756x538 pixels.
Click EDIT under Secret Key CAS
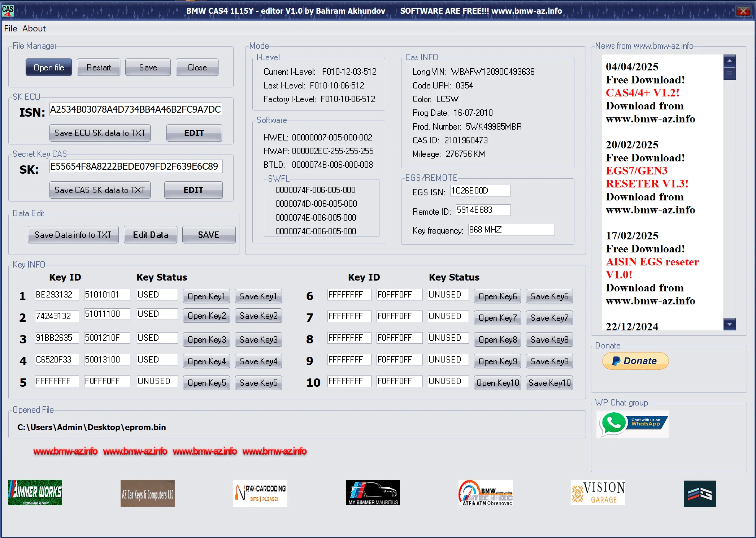coord(194,190)
